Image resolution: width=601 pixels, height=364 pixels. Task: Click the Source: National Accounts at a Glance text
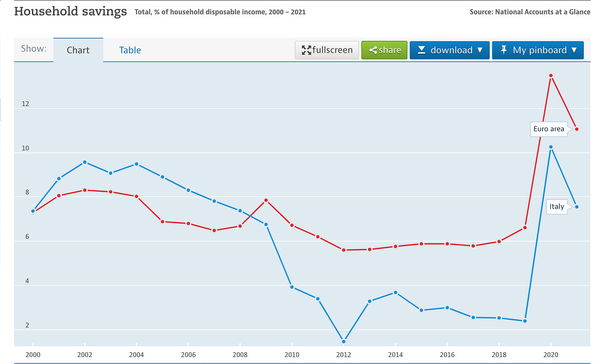pos(530,12)
